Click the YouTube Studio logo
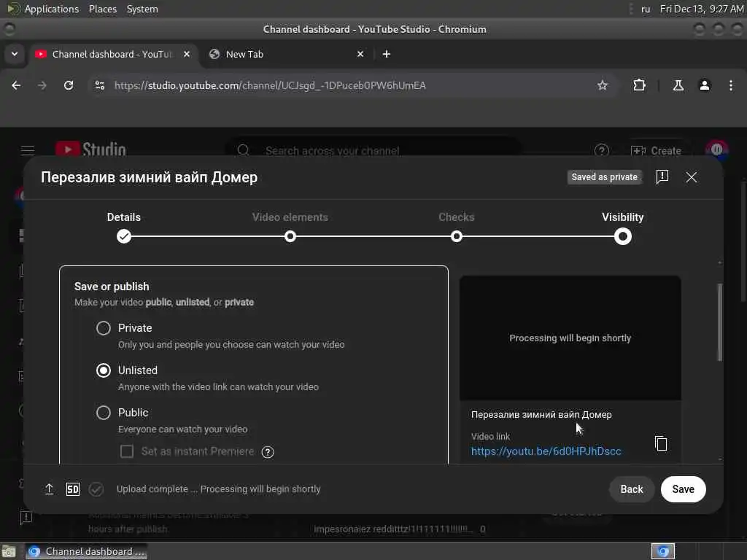The height and width of the screenshot is (560, 747). [x=90, y=149]
